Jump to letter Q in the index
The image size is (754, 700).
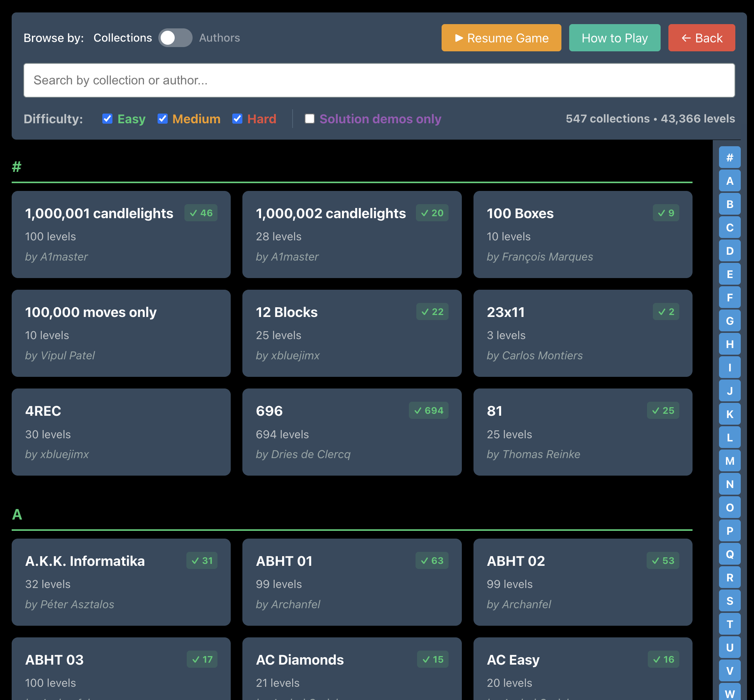pyautogui.click(x=729, y=554)
